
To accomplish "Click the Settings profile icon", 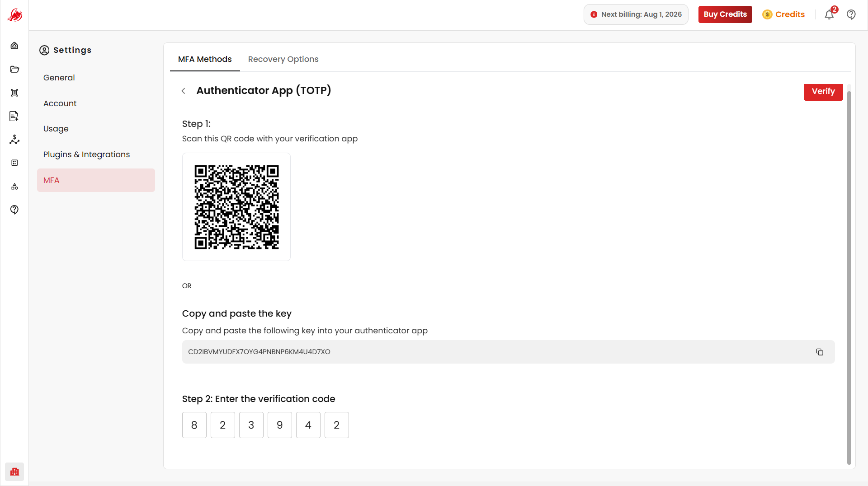I will [x=44, y=50].
